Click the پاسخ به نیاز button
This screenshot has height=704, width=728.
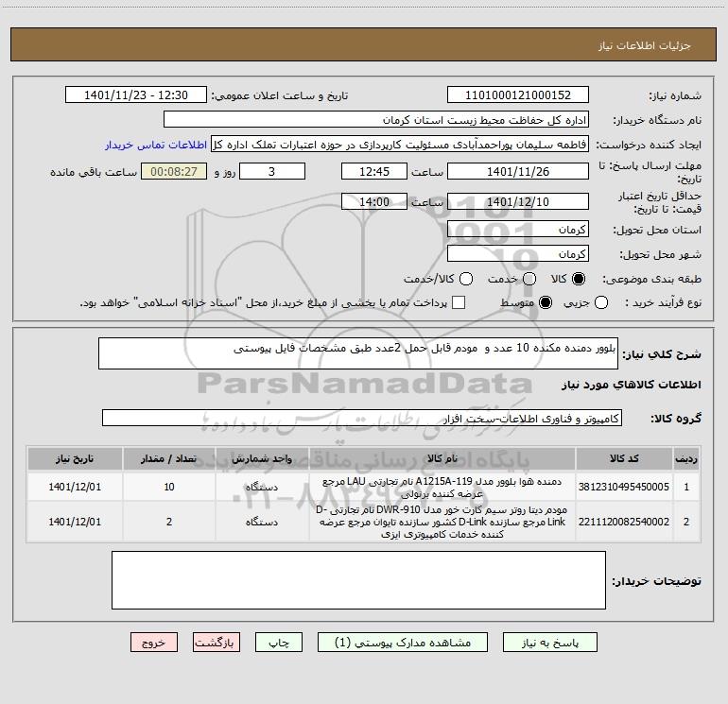[x=549, y=643]
